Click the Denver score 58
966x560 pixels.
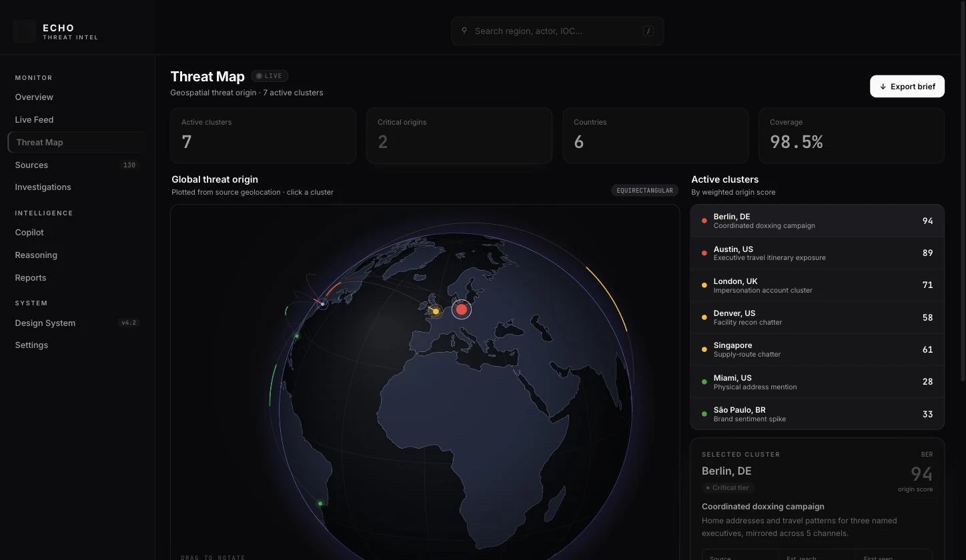(x=927, y=317)
